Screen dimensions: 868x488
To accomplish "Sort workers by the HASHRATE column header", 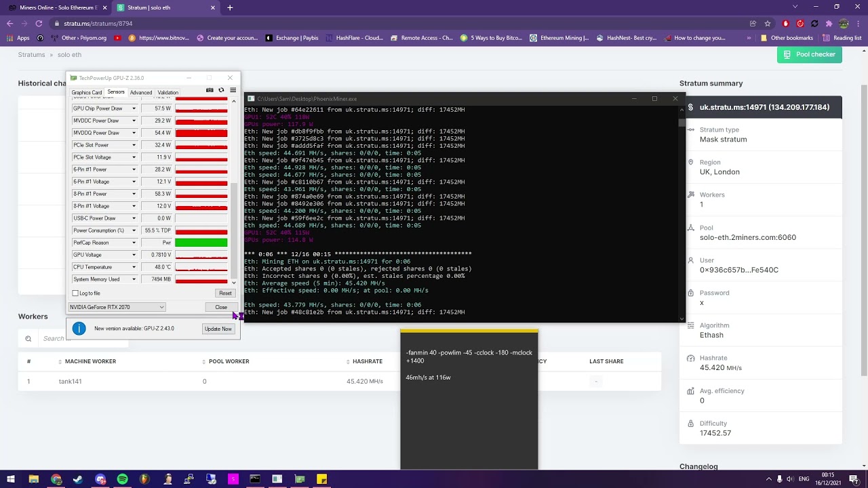I will [368, 361].
